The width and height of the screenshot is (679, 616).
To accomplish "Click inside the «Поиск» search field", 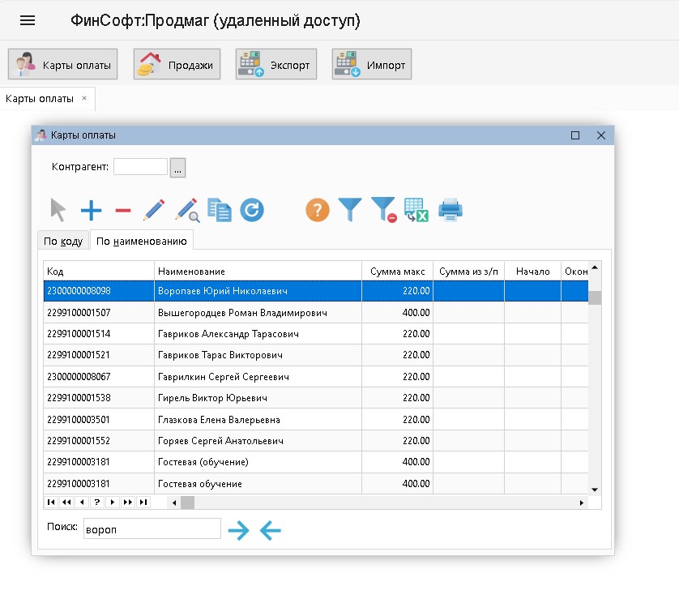I will pyautogui.click(x=152, y=528).
